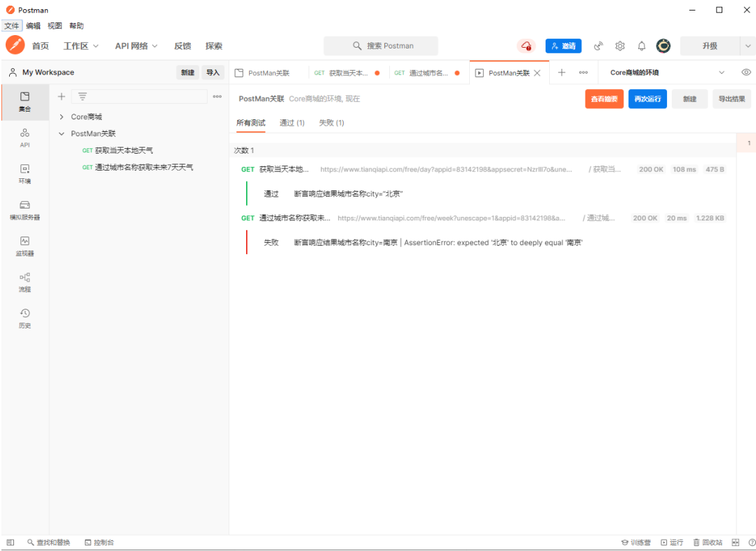Viewport: 756px width, 551px height.
Task: Open 探索 in the header
Action: pyautogui.click(x=214, y=46)
